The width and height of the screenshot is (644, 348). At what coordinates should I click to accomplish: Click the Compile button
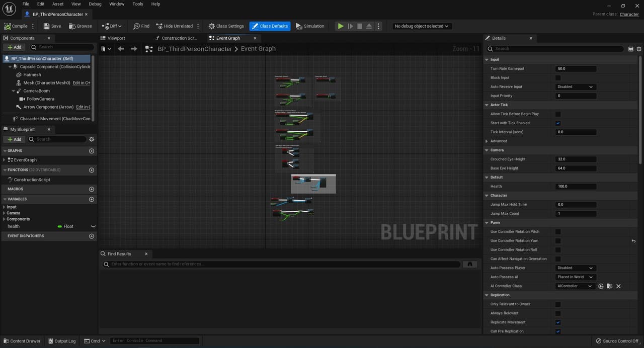tap(16, 26)
